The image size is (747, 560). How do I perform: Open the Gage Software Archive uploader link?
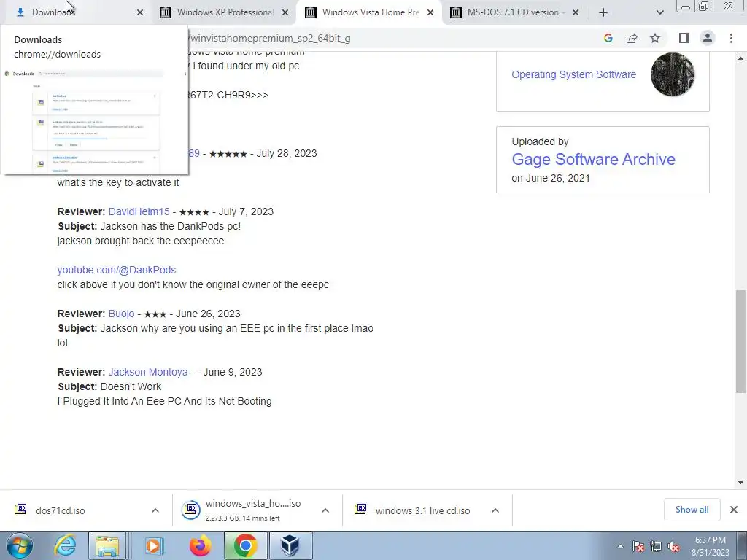[593, 159]
